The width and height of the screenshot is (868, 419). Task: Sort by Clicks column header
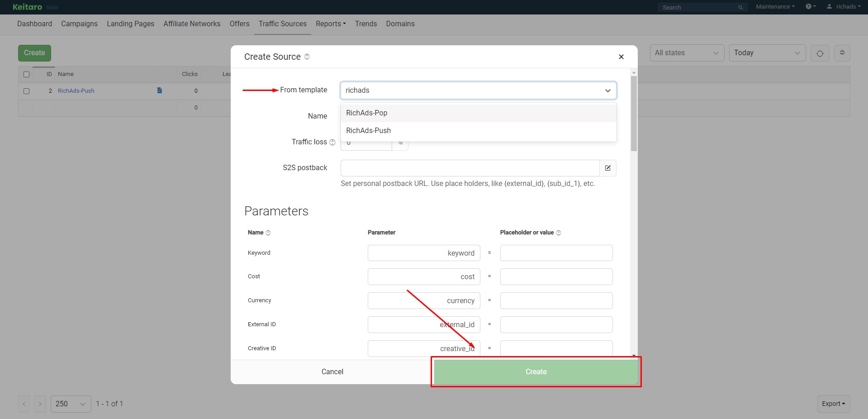click(190, 74)
